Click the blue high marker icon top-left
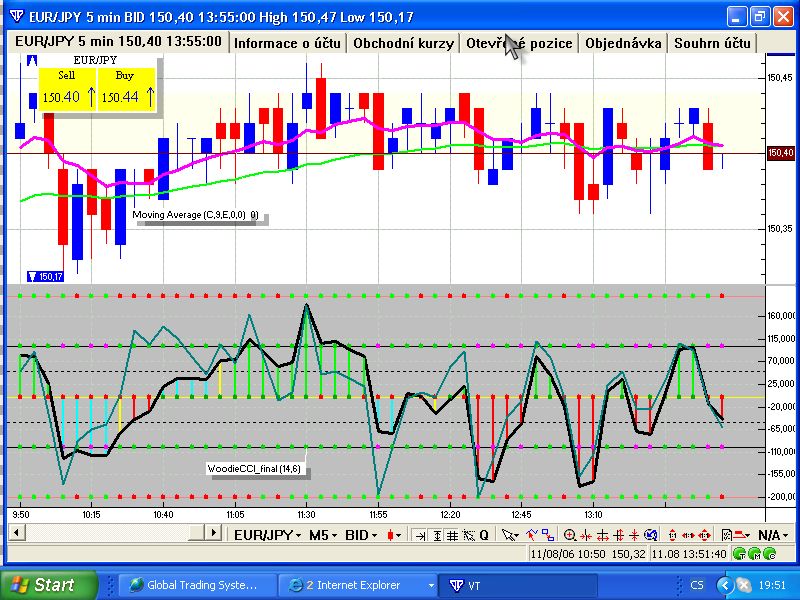This screenshot has height=600, width=800. coord(32,60)
